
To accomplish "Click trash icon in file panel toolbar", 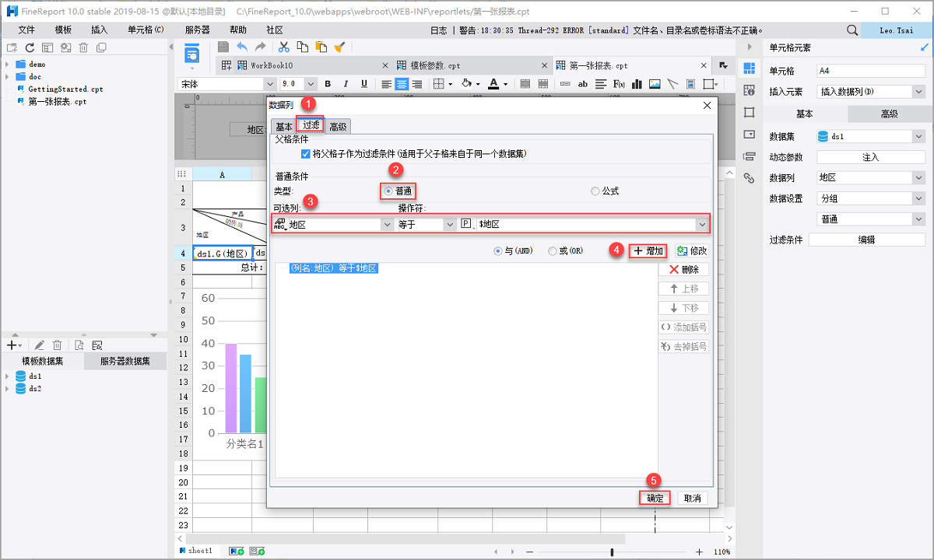I will 83,47.
